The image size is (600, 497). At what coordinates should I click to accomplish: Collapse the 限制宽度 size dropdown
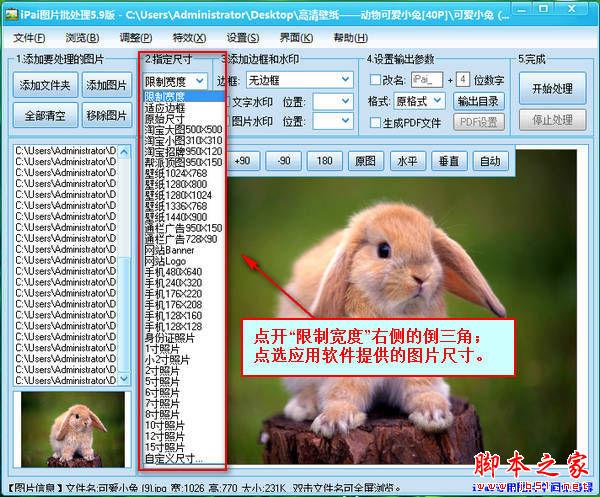(x=200, y=81)
